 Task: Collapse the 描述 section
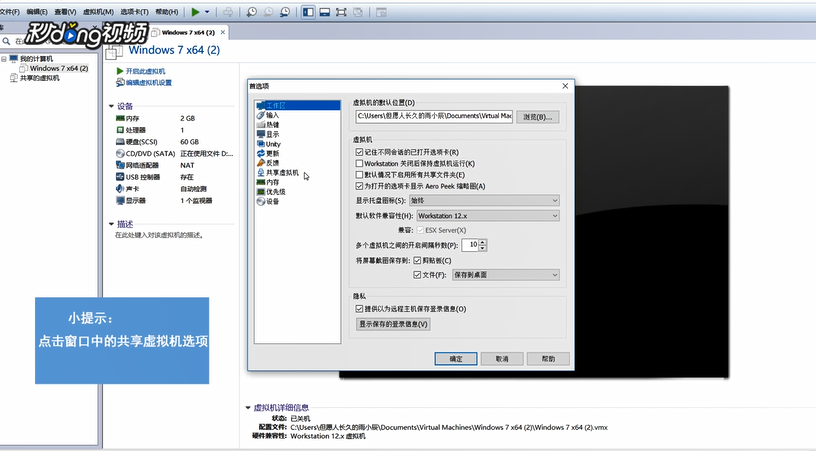coord(111,224)
